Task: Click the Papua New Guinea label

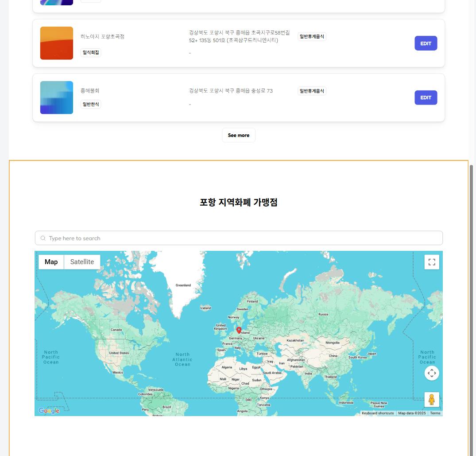Action: click(x=379, y=405)
